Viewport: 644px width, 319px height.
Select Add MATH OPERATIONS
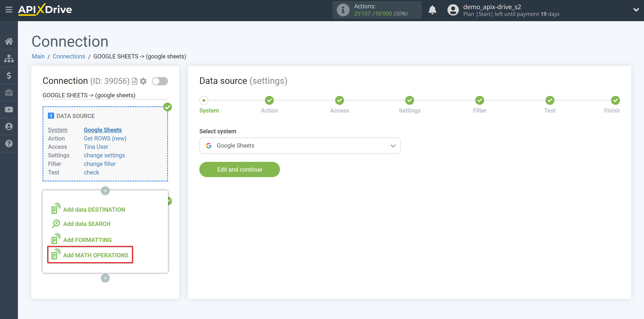pos(95,255)
